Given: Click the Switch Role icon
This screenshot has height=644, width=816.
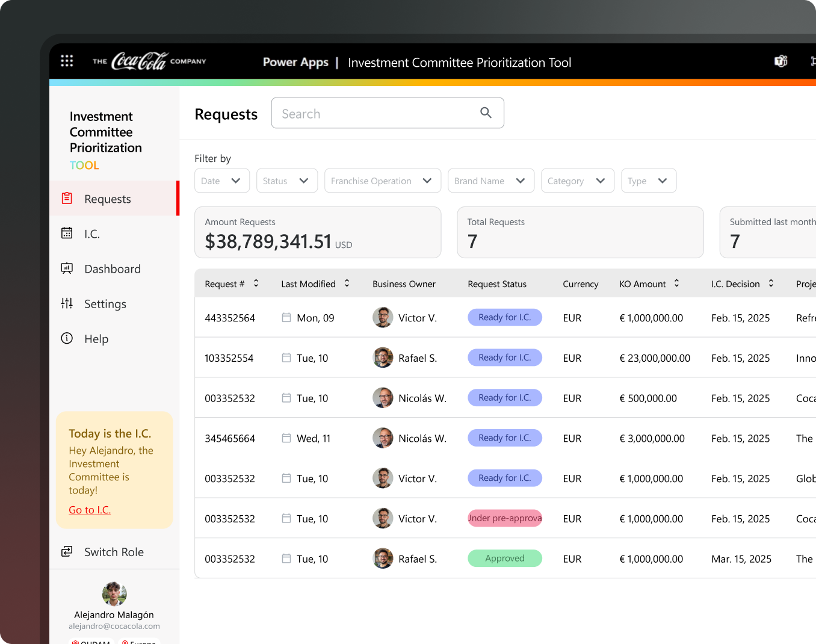Looking at the screenshot, I should point(67,551).
